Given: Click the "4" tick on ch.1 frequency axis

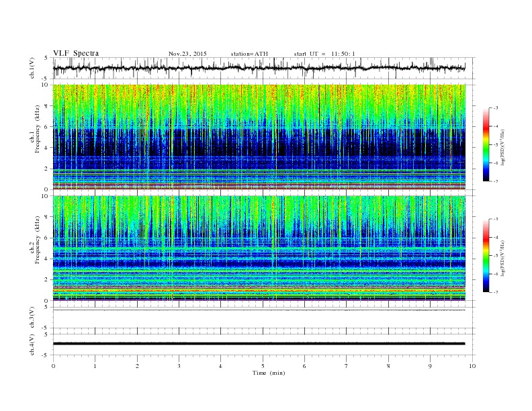Looking at the screenshot, I should (46, 148).
